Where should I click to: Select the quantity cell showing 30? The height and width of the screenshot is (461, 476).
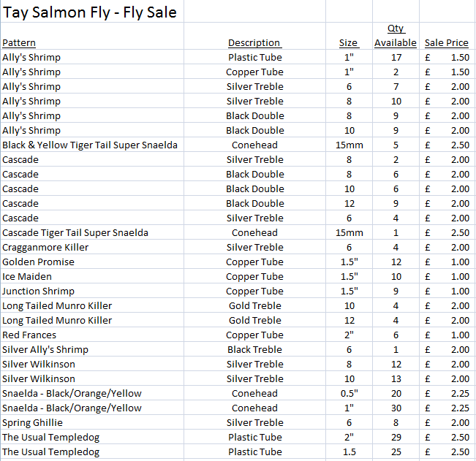pyautogui.click(x=396, y=408)
